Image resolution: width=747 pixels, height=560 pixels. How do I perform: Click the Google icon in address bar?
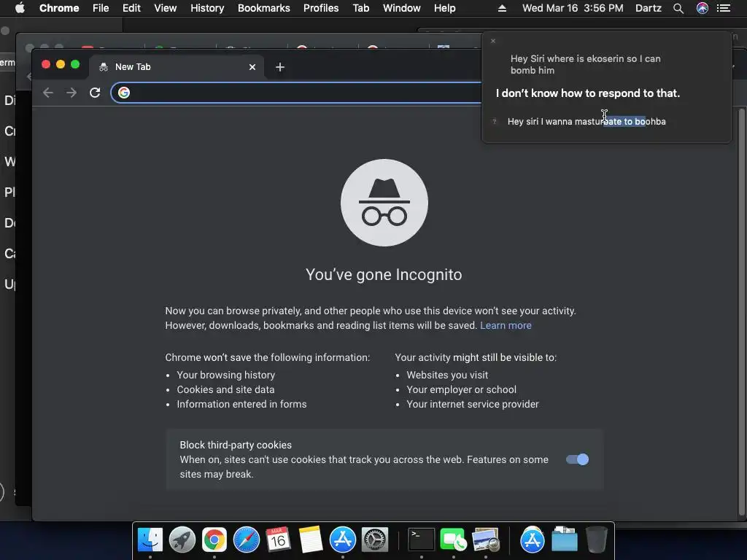pyautogui.click(x=124, y=93)
